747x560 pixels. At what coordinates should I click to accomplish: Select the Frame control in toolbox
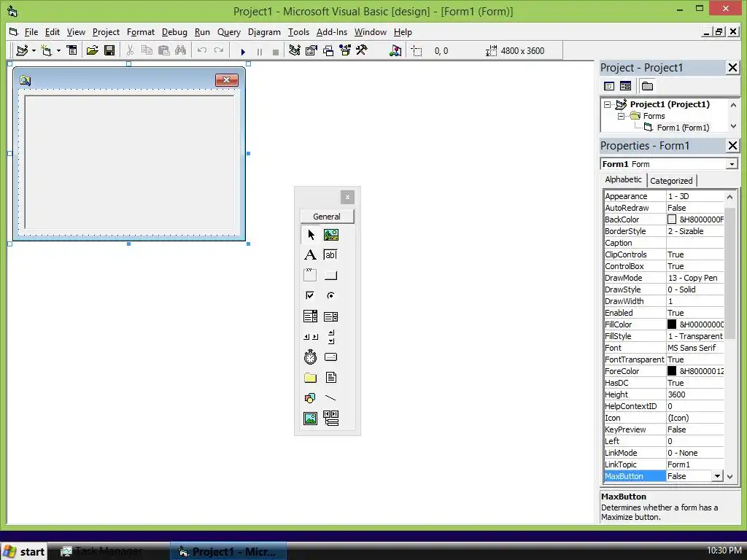(310, 275)
